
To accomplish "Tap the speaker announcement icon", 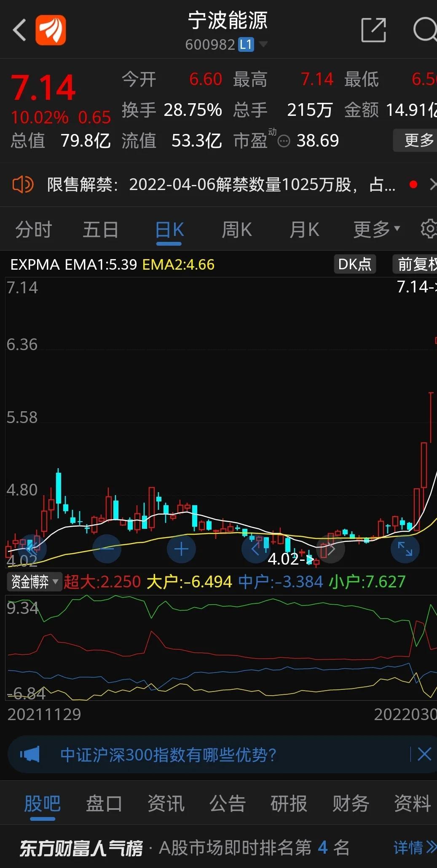I will [x=23, y=185].
